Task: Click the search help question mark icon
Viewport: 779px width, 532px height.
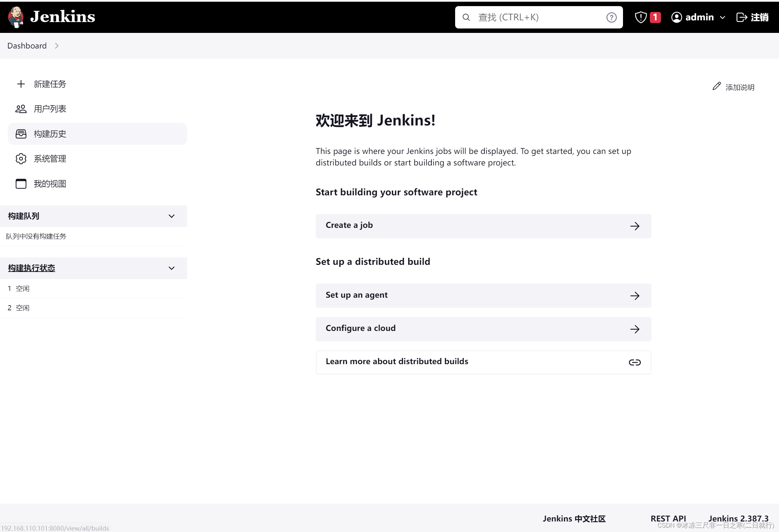Action: [611, 17]
